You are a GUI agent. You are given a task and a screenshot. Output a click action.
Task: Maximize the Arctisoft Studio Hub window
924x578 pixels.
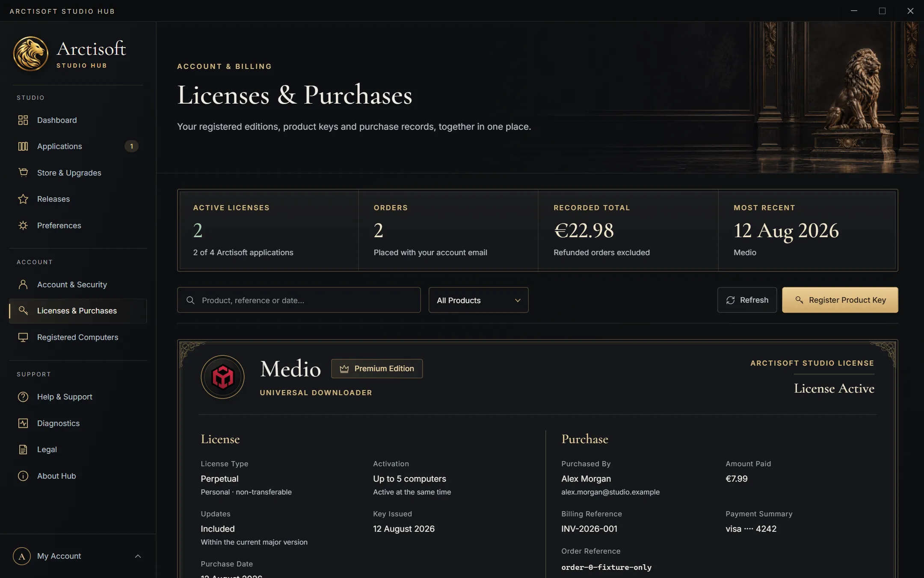[882, 11]
